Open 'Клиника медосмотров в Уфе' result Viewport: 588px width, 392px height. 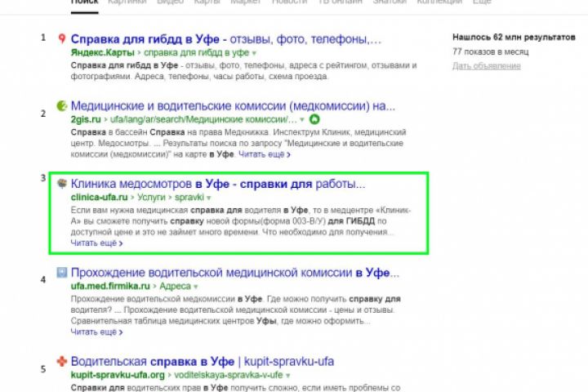pyautogui.click(x=218, y=184)
